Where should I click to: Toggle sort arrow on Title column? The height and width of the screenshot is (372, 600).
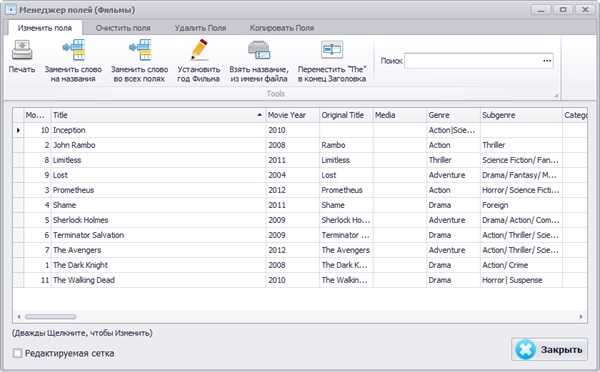[x=259, y=115]
